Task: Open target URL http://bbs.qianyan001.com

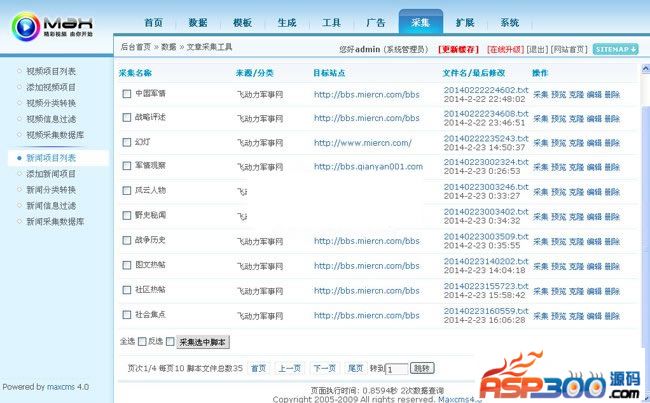Action: pos(368,167)
